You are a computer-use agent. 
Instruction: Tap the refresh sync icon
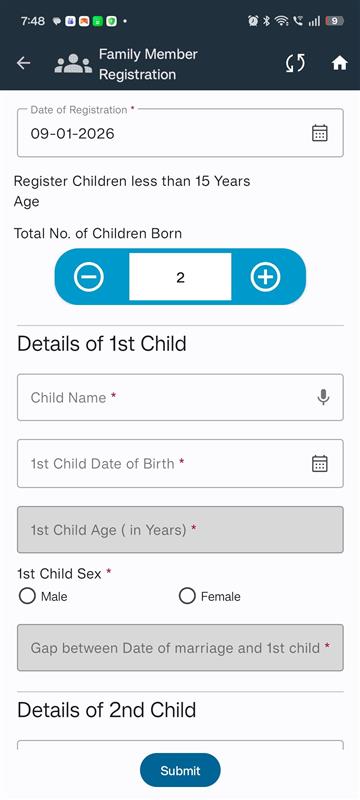click(x=295, y=63)
